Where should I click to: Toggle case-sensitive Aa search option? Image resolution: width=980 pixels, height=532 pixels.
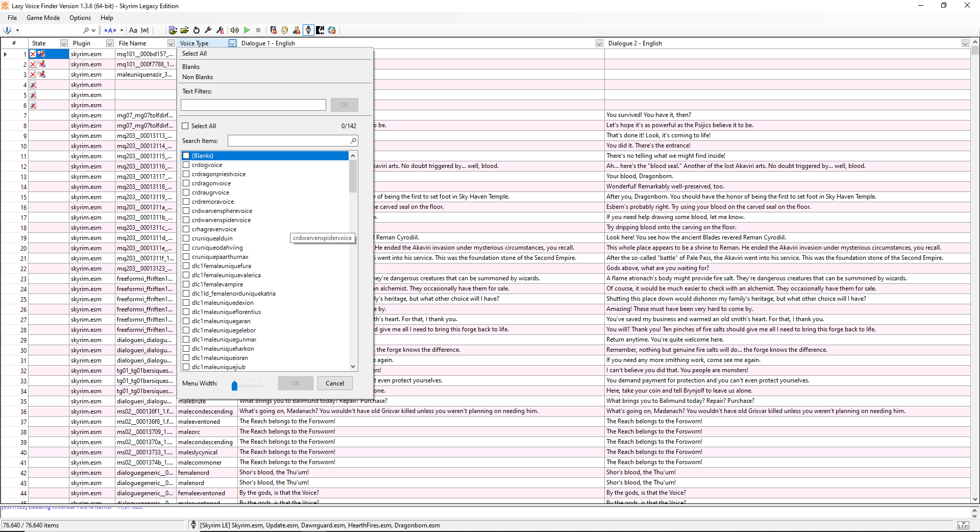click(133, 30)
